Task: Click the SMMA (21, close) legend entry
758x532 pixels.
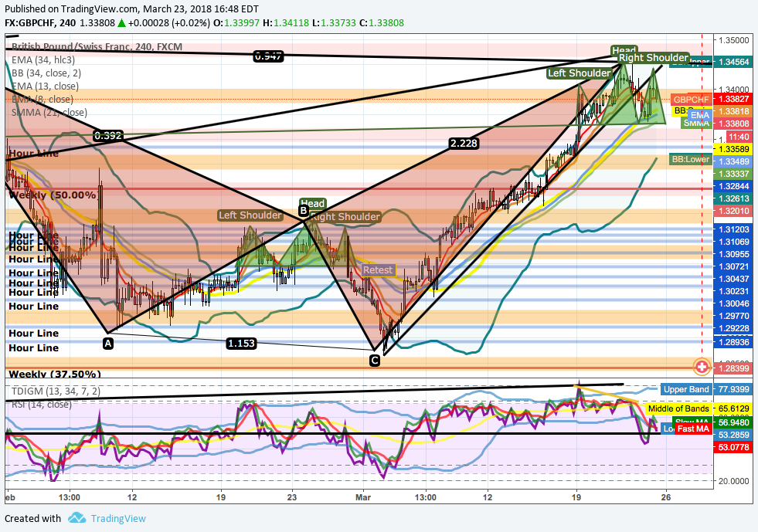Action: point(49,113)
